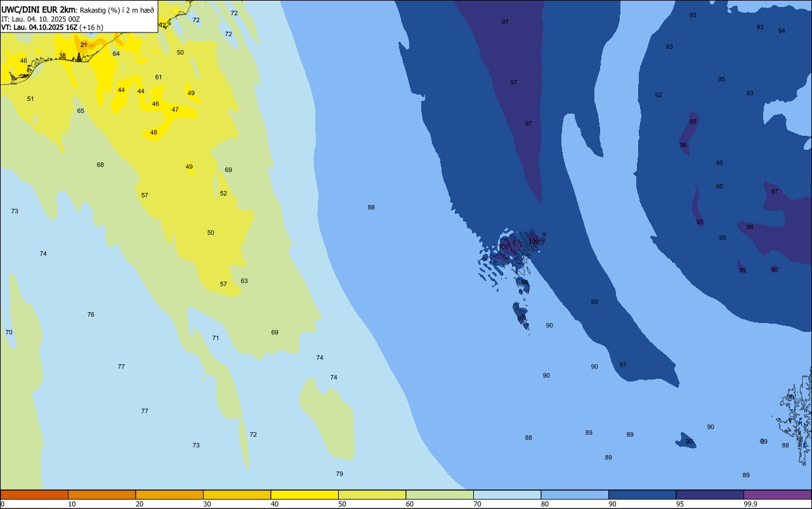Click the humidity value 51 on the map

[x=30, y=99]
